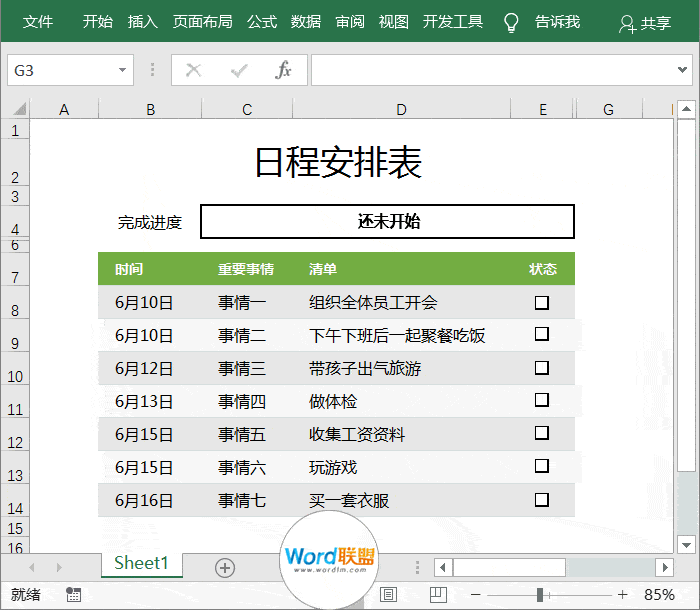
Task: Select the 状态 header cell
Action: point(542,269)
